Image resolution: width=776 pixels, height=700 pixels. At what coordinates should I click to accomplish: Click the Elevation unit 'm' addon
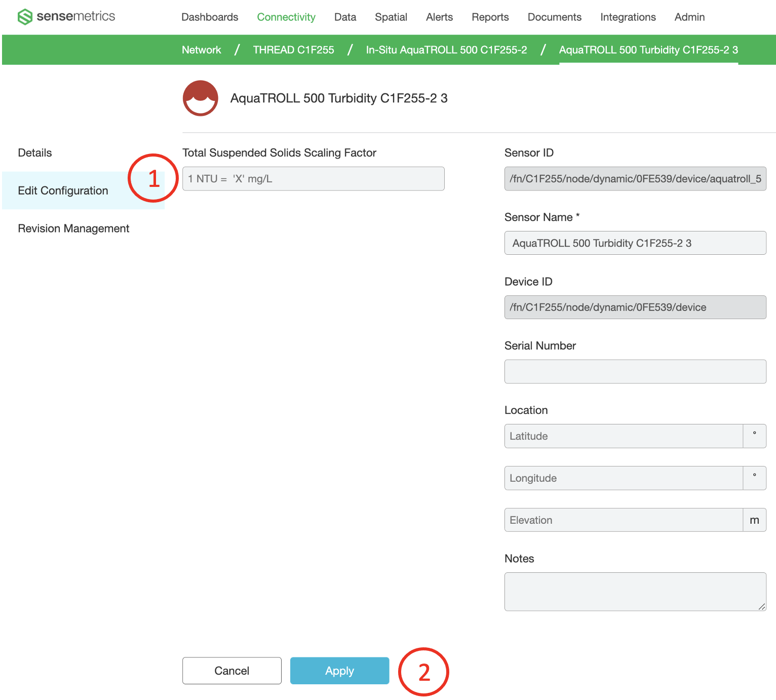[755, 520]
